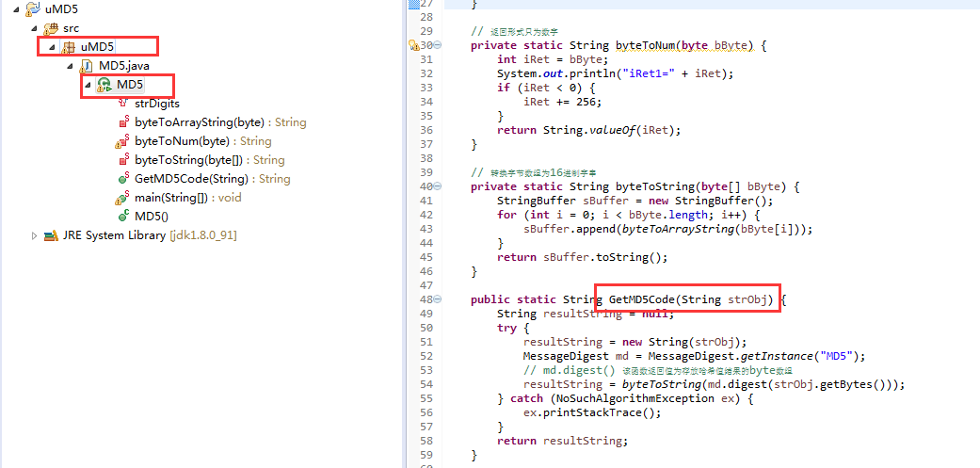Select JRE System Library [jdk1.8.0_91]
Screen dimensions: 980x468
150,236
